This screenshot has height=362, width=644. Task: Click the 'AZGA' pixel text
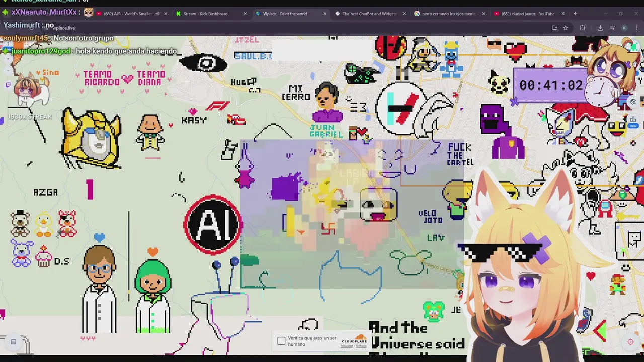[x=45, y=192]
